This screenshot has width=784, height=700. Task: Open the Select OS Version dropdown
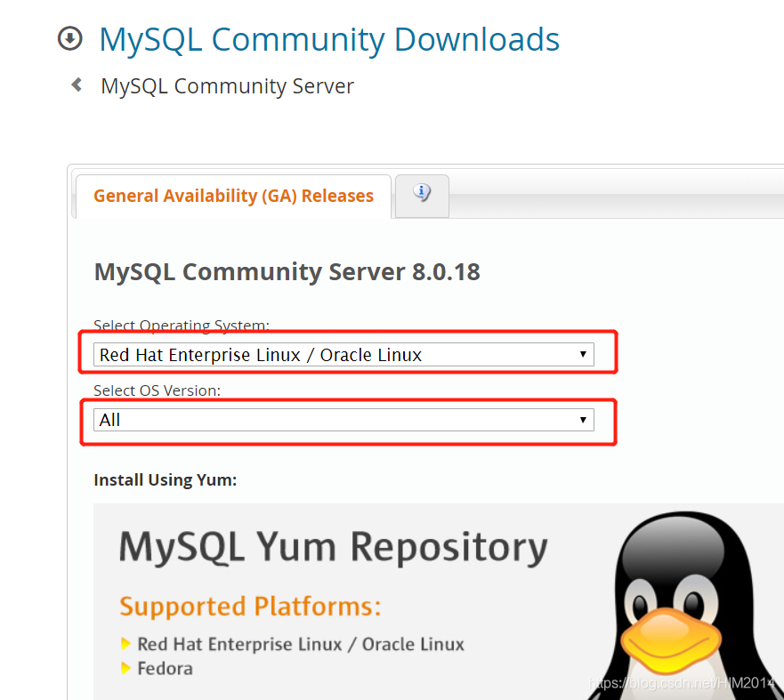click(x=344, y=420)
